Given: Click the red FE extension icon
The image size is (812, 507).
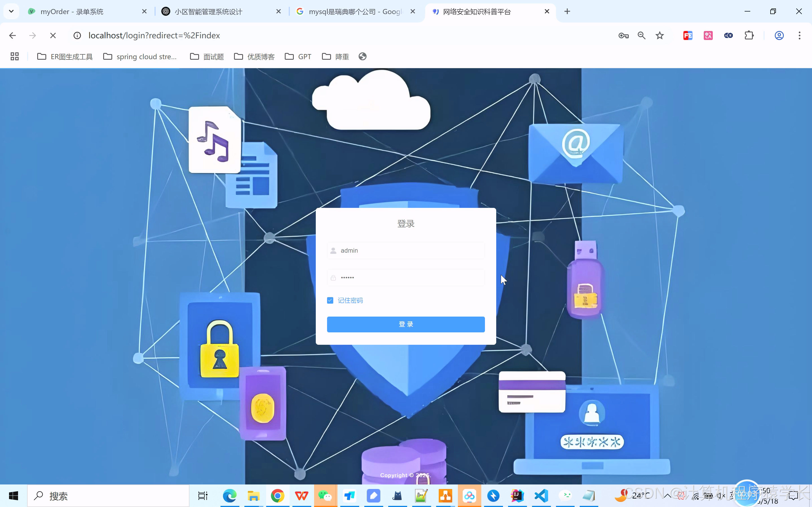Looking at the screenshot, I should click(688, 35).
